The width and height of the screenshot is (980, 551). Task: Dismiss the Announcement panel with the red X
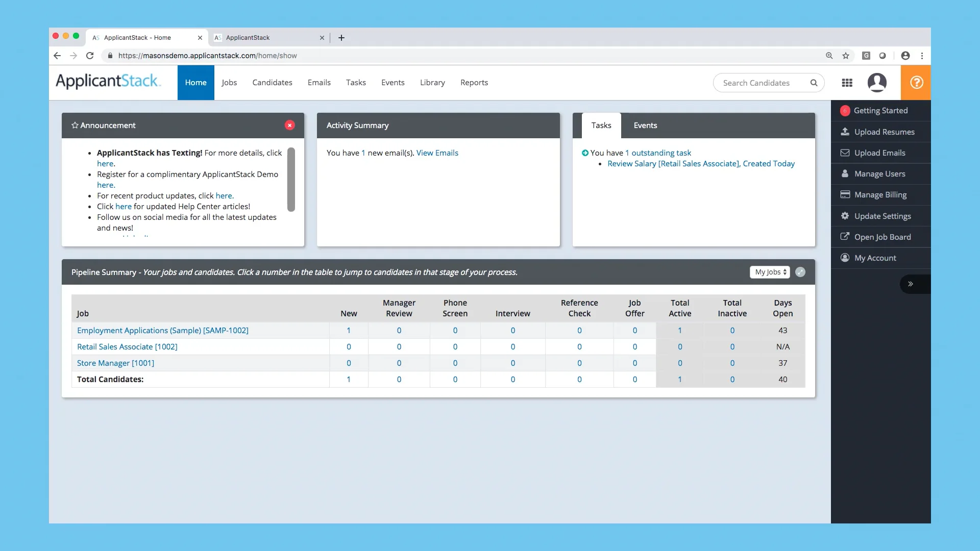290,126
